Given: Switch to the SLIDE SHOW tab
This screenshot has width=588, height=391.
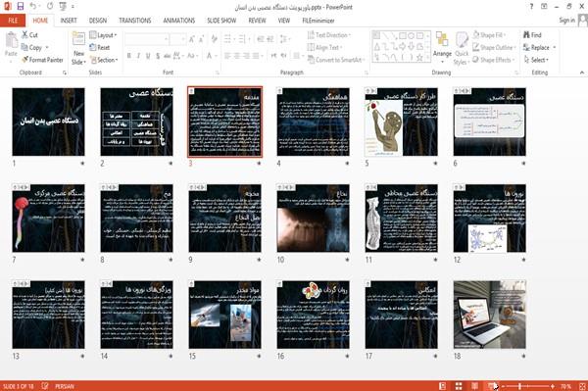Looking at the screenshot, I should tap(221, 21).
